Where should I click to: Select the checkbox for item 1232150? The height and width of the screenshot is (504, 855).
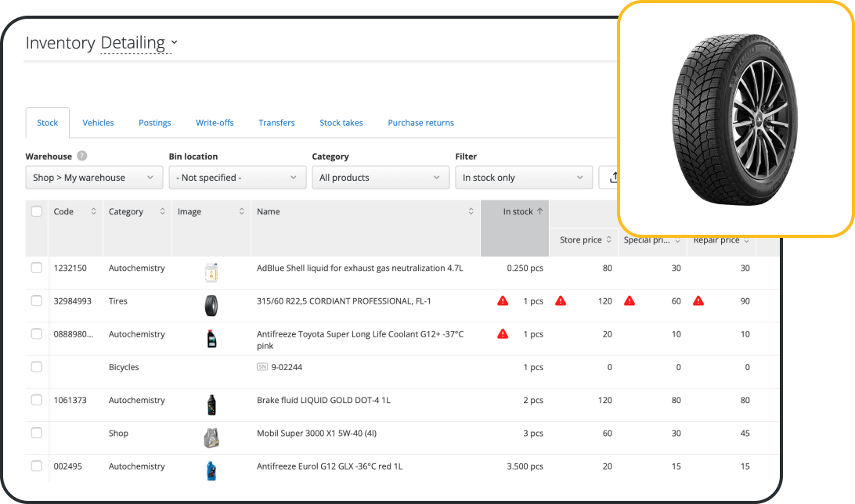[x=36, y=268]
